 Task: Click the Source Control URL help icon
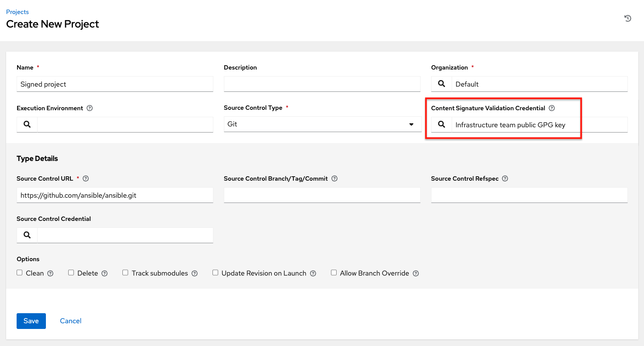(85, 178)
